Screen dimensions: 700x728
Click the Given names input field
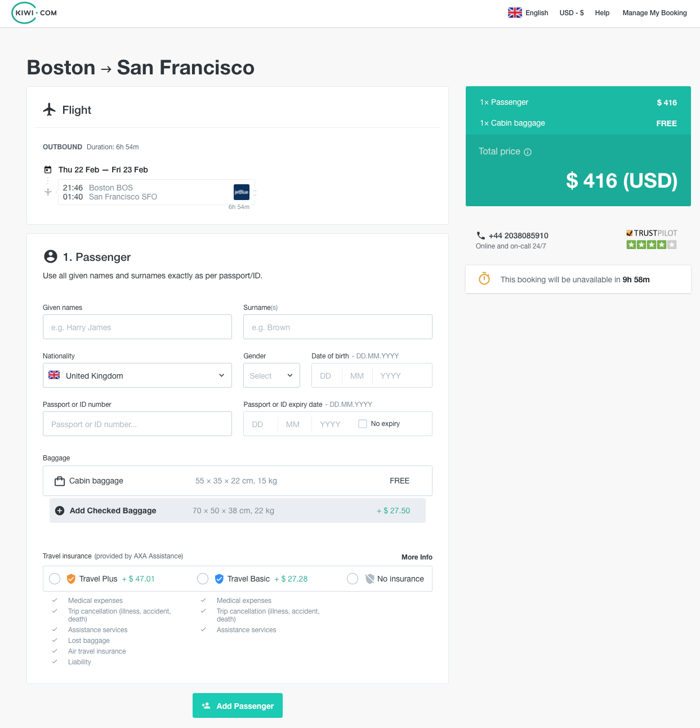[x=137, y=327]
